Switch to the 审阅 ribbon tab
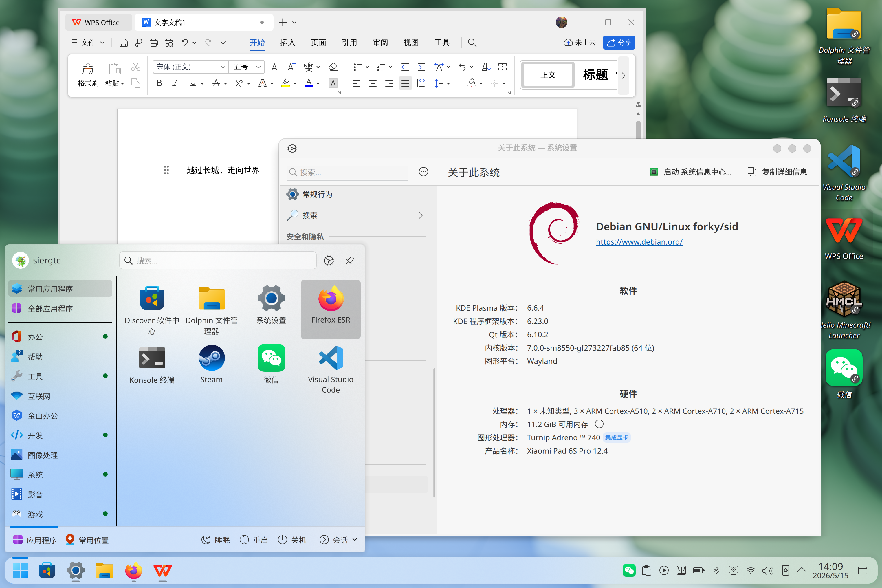The height and width of the screenshot is (588, 882). click(x=380, y=43)
